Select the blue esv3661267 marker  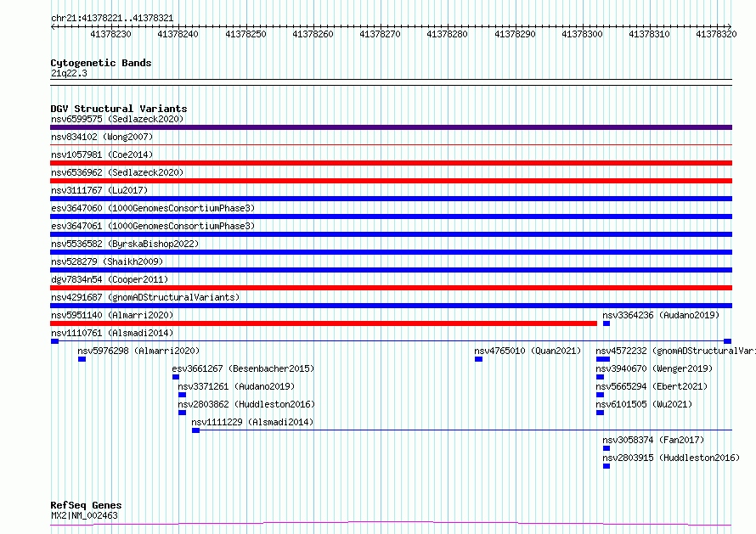176,377
